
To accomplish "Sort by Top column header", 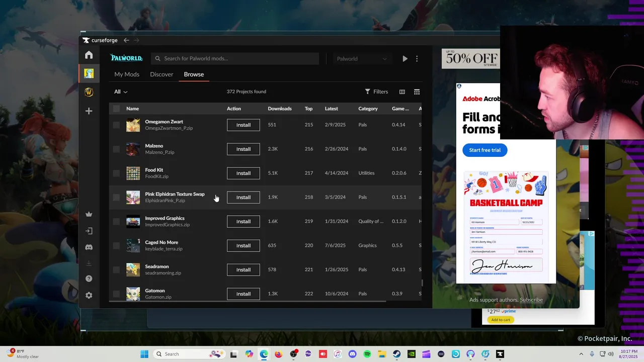I will [308, 109].
